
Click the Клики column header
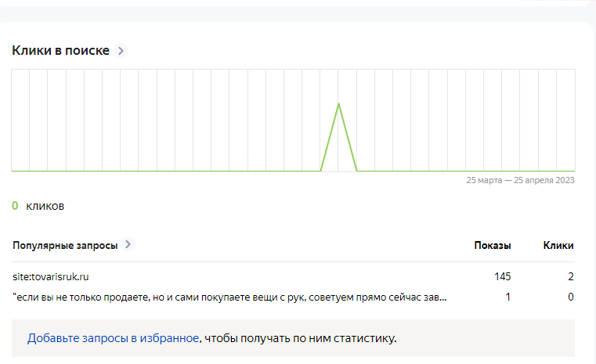[x=558, y=246]
